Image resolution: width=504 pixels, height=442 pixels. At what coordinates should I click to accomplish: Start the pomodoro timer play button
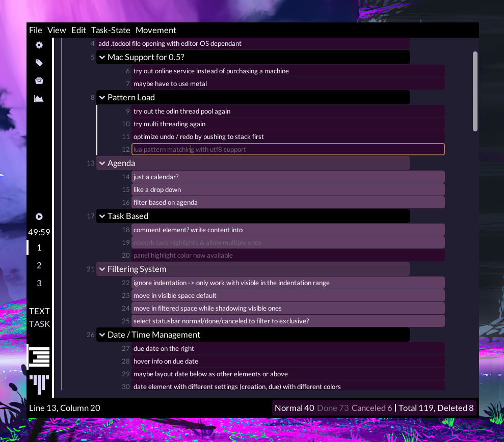[39, 216]
